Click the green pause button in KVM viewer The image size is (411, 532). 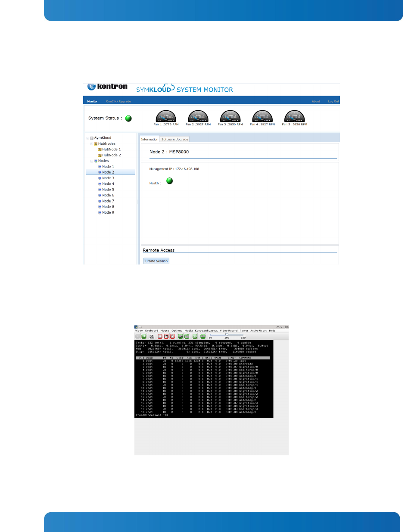pyautogui.click(x=144, y=336)
